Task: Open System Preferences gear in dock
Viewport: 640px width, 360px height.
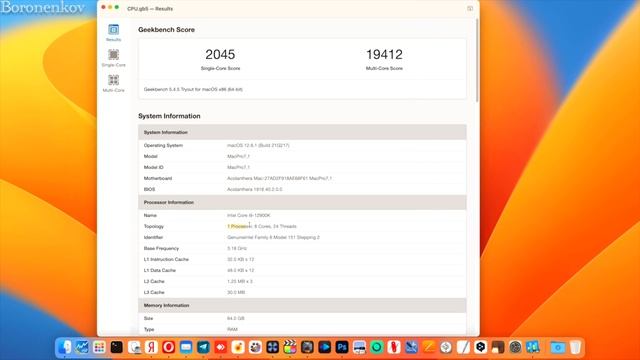Action: (x=515, y=347)
